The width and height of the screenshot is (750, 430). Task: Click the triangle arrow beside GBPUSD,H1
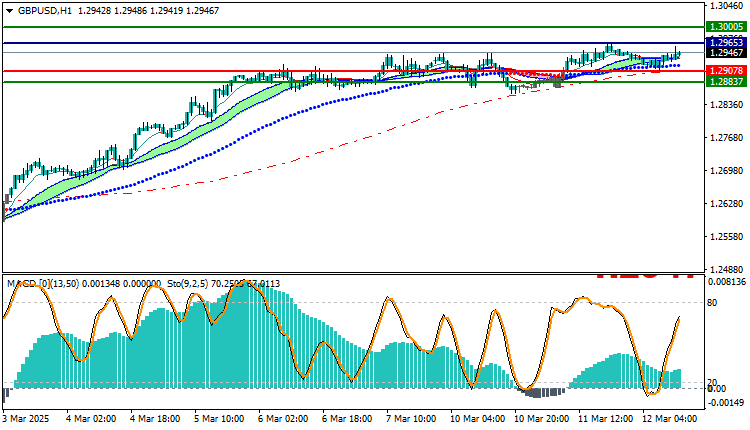(10, 11)
